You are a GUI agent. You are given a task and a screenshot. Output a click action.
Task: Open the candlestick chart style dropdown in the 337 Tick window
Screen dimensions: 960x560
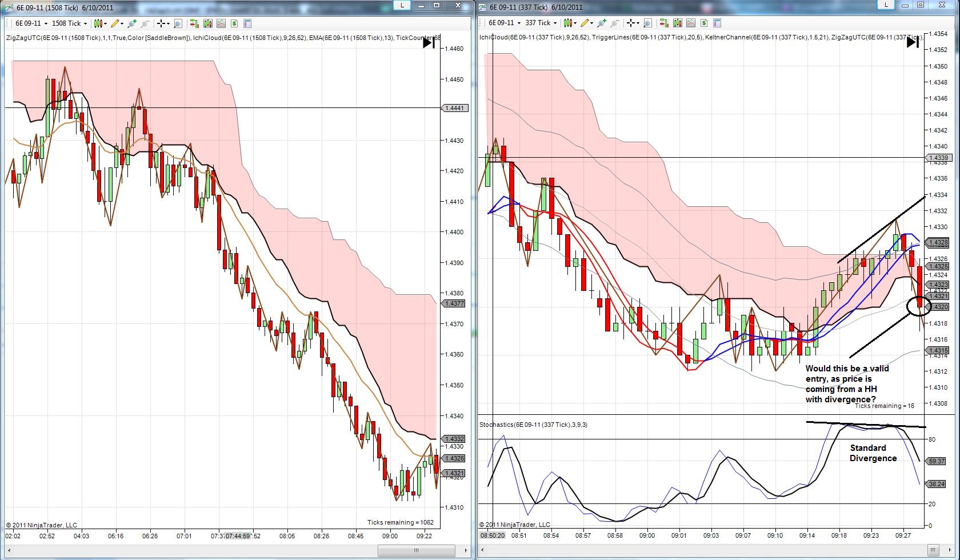[570, 23]
